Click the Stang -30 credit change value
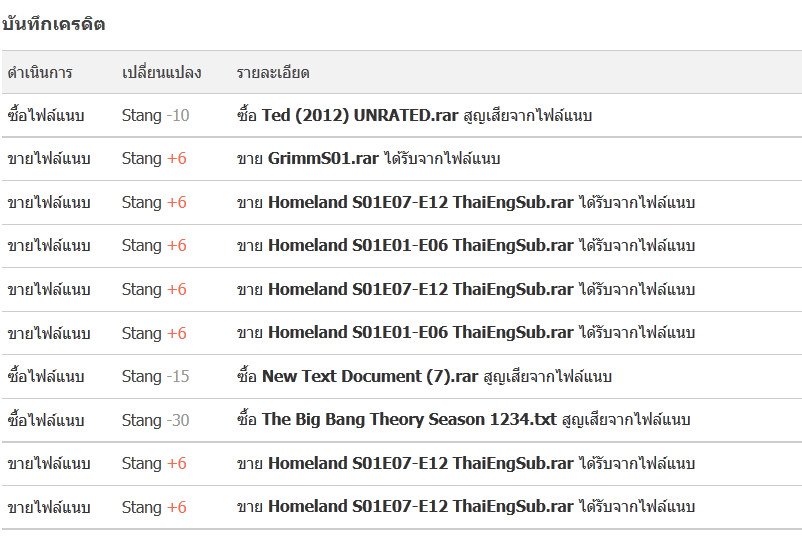The width and height of the screenshot is (802, 538). (x=155, y=420)
